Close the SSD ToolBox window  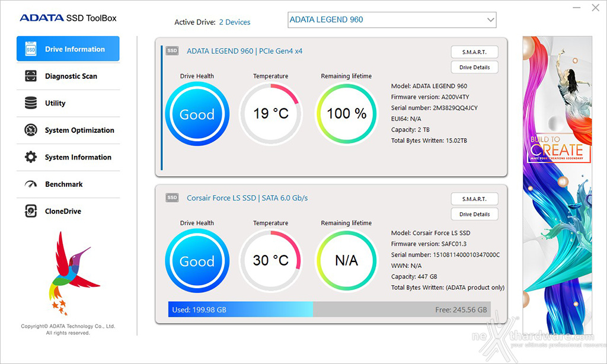coord(595,8)
